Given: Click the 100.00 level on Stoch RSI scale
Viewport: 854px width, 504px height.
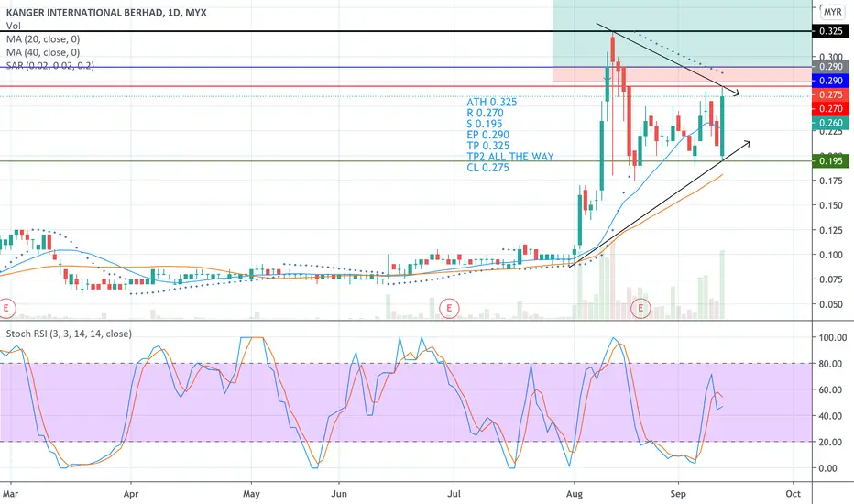Looking at the screenshot, I should pos(833,337).
